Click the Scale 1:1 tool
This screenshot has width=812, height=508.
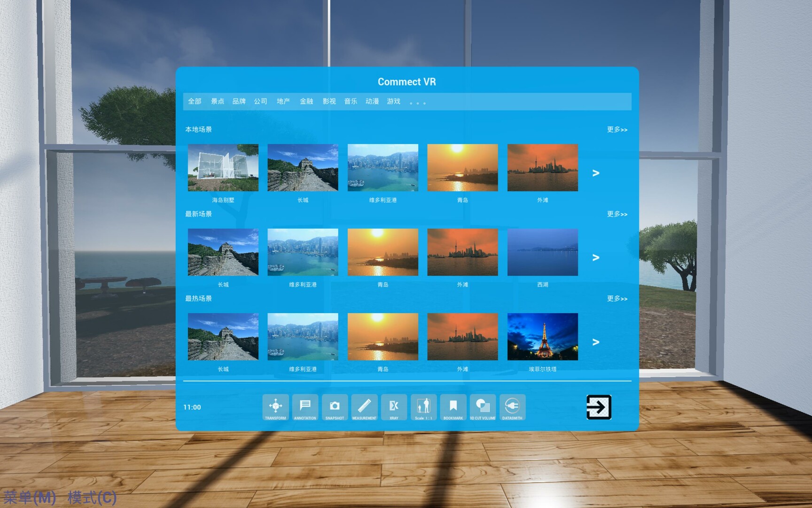423,407
